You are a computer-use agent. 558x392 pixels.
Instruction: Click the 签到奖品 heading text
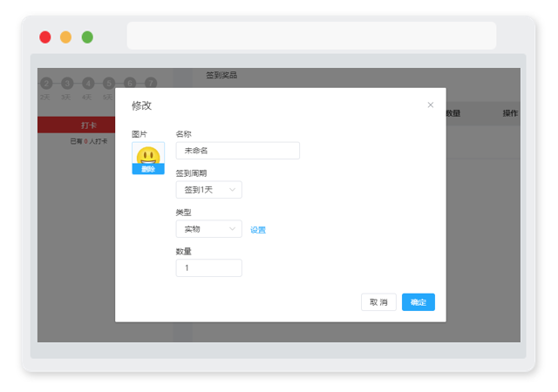point(221,75)
